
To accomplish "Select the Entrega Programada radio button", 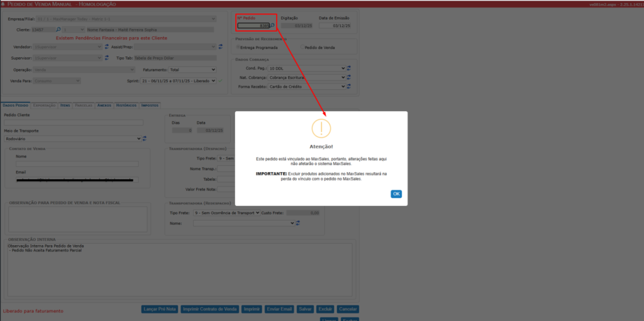I will 239,47.
